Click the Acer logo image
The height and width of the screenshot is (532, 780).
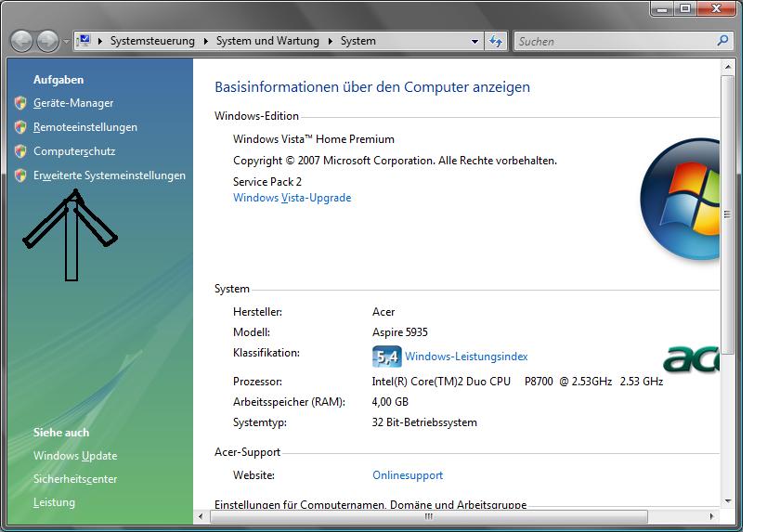click(x=692, y=359)
